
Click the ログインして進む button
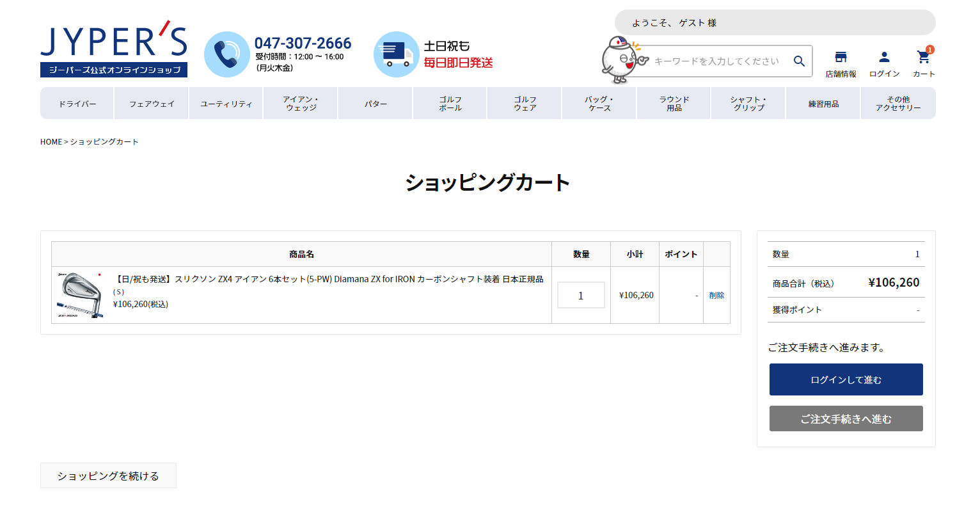point(846,379)
